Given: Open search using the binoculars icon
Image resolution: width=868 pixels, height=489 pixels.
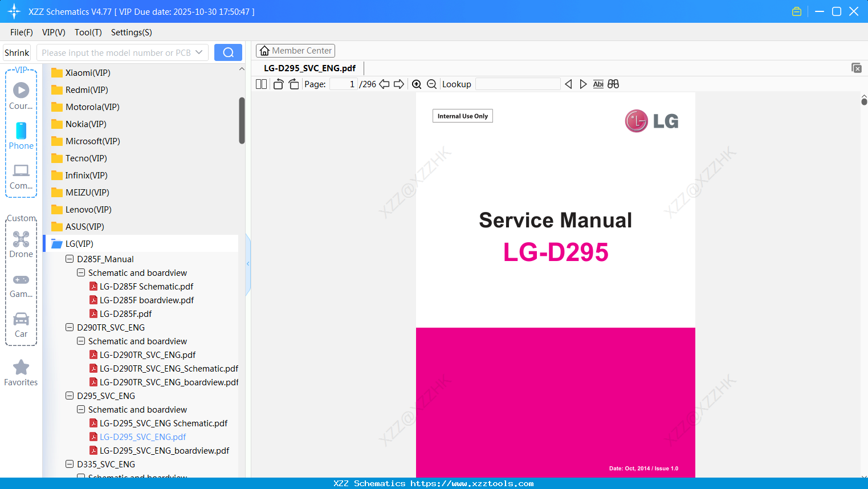Looking at the screenshot, I should [613, 84].
